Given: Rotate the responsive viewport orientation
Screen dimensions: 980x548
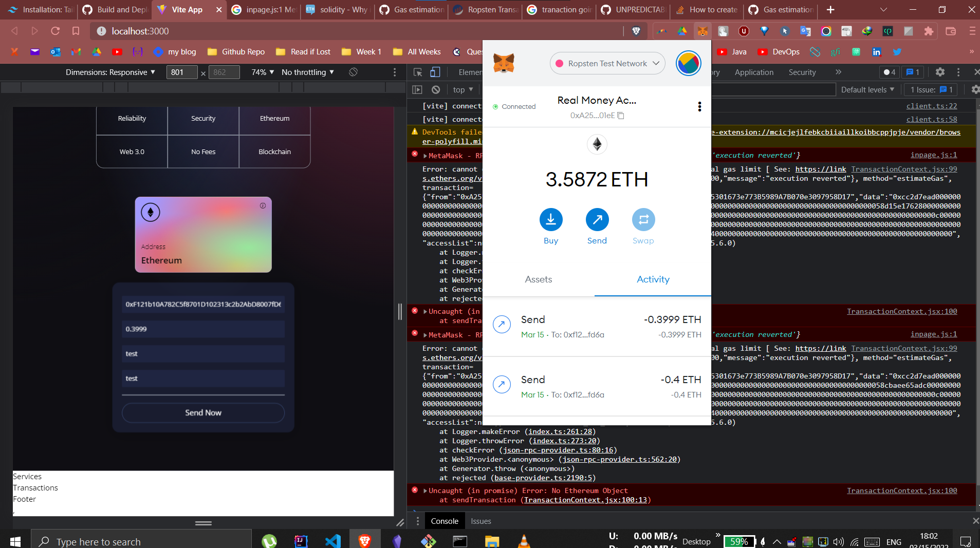Looking at the screenshot, I should [x=353, y=72].
